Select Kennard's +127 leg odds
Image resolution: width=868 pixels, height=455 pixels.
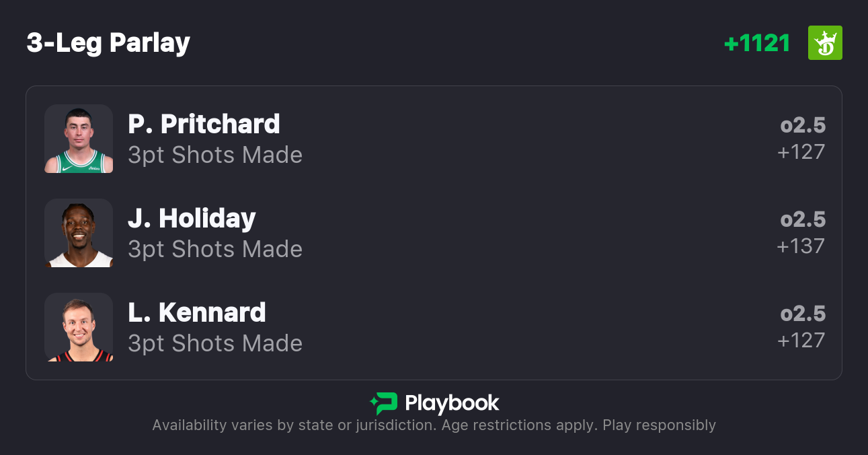click(x=801, y=341)
